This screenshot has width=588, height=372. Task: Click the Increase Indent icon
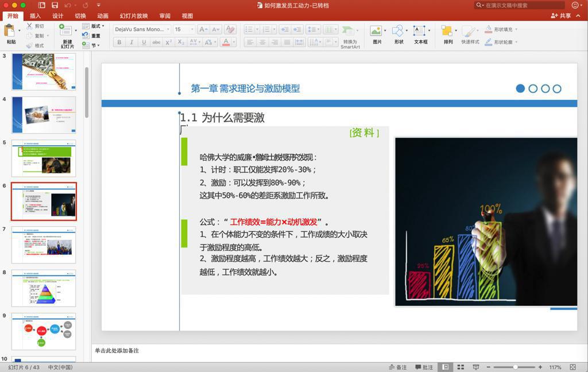click(x=298, y=29)
